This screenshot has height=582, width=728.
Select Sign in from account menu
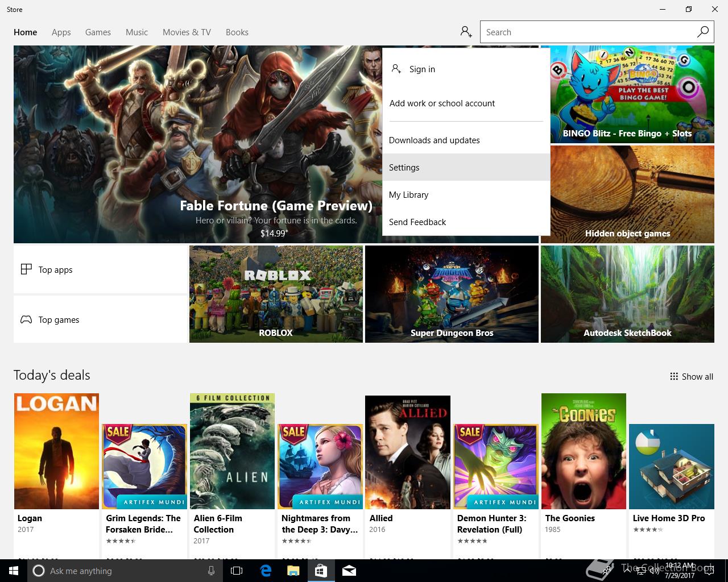[466, 69]
